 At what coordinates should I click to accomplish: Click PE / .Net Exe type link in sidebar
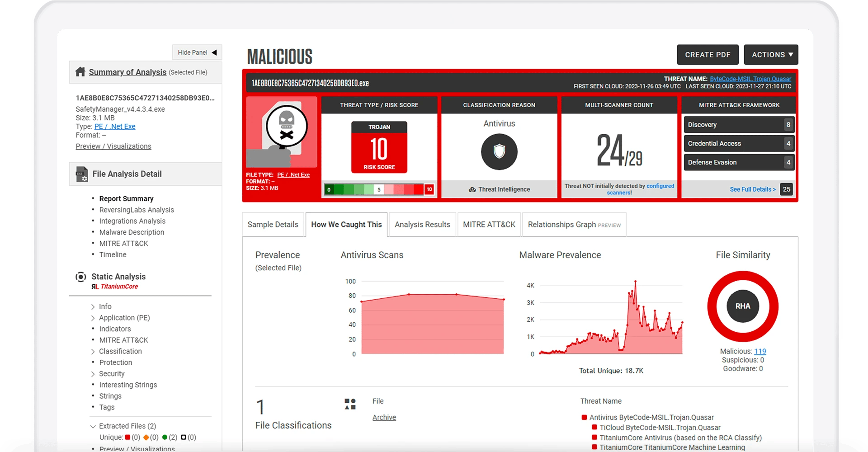click(x=115, y=127)
